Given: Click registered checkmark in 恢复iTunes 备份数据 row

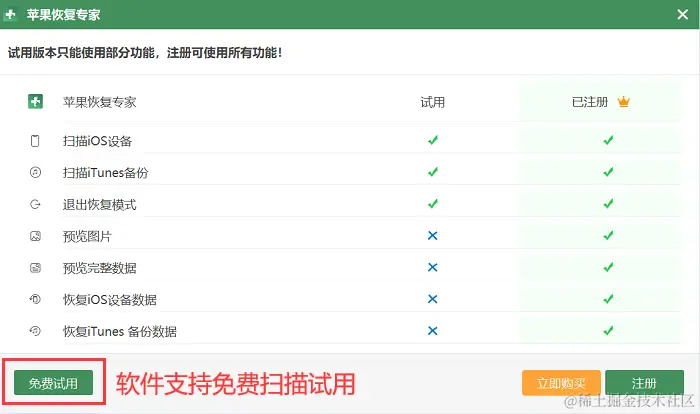Looking at the screenshot, I should 608,331.
